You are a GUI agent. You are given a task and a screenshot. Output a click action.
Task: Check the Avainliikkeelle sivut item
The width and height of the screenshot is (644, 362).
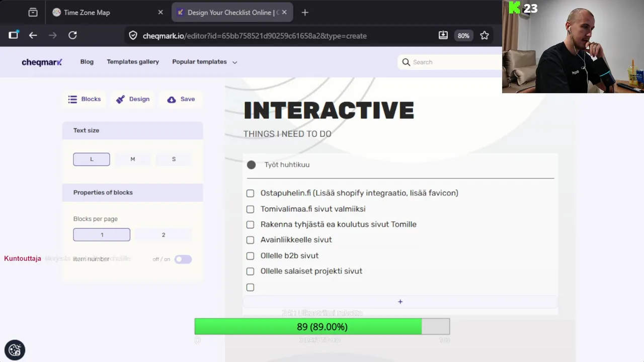250,240
